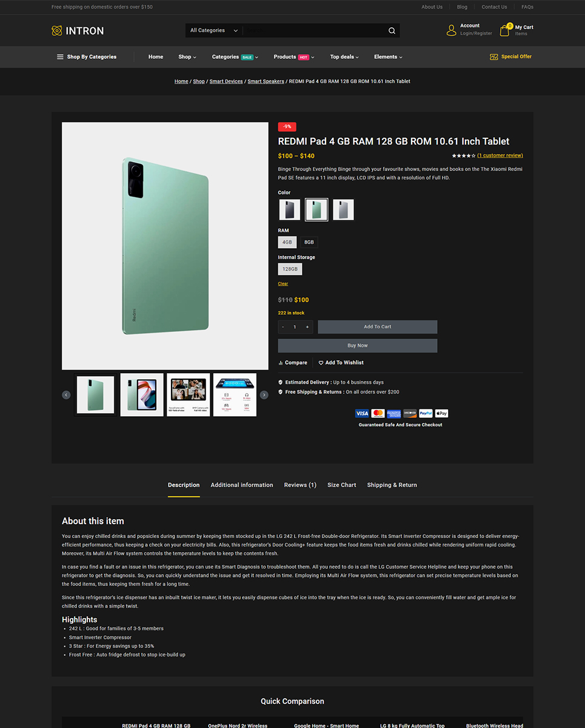Click the Add To Cart button
The width and height of the screenshot is (585, 728).
(x=377, y=327)
